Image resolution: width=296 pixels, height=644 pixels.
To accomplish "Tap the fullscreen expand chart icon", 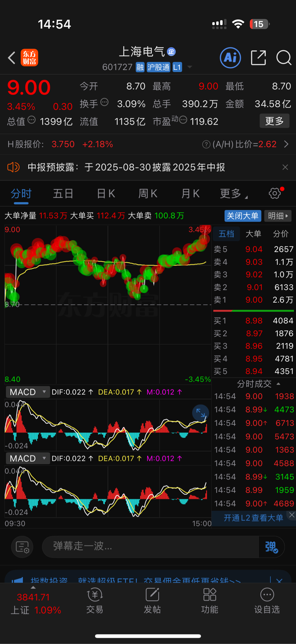I will point(201,413).
